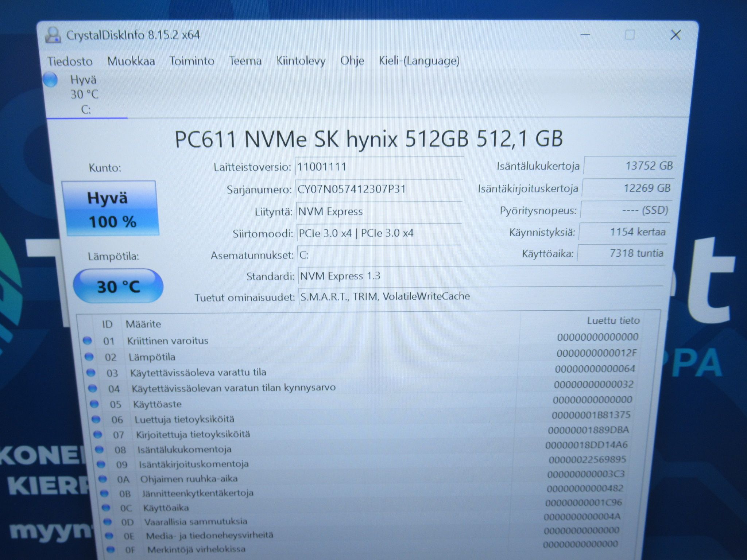Open the Kiintolevy menu

coord(301,61)
